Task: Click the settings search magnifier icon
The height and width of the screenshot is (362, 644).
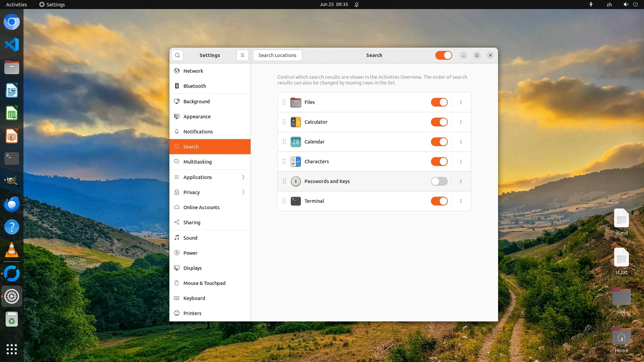Action: [177, 55]
